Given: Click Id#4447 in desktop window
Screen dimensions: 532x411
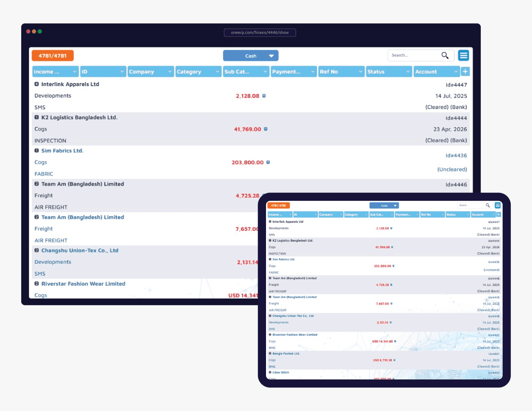Looking at the screenshot, I should tap(456, 85).
